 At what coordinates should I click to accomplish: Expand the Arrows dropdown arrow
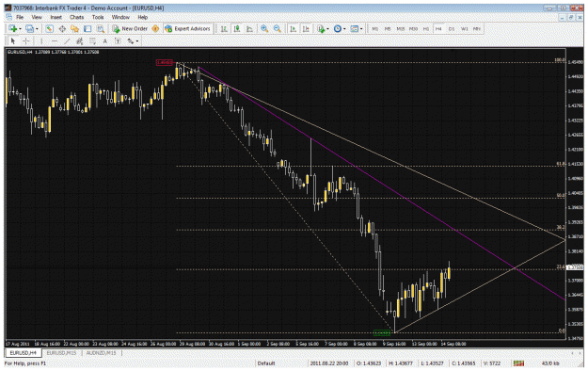coord(137,41)
